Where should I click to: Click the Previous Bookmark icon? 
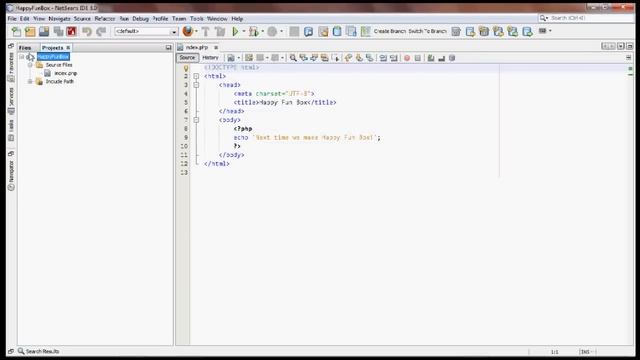click(348, 58)
